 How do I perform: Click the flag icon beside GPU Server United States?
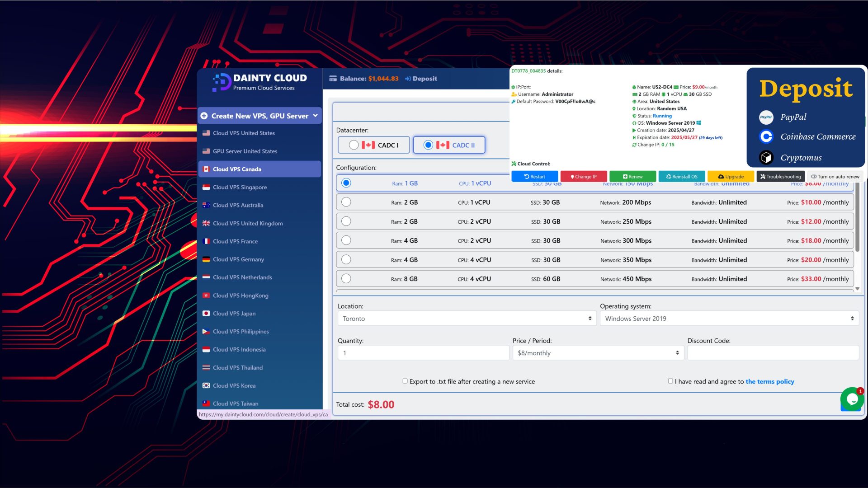206,151
